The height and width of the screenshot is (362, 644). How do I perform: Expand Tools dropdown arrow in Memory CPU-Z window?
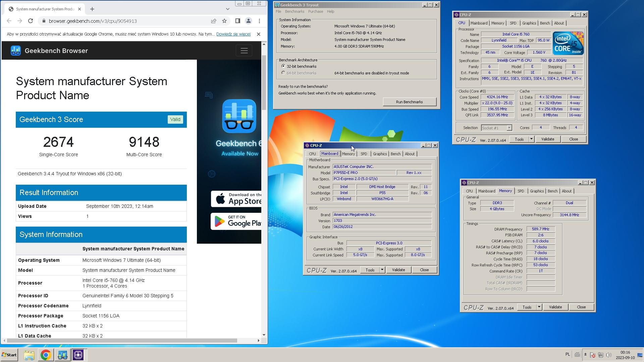click(539, 307)
